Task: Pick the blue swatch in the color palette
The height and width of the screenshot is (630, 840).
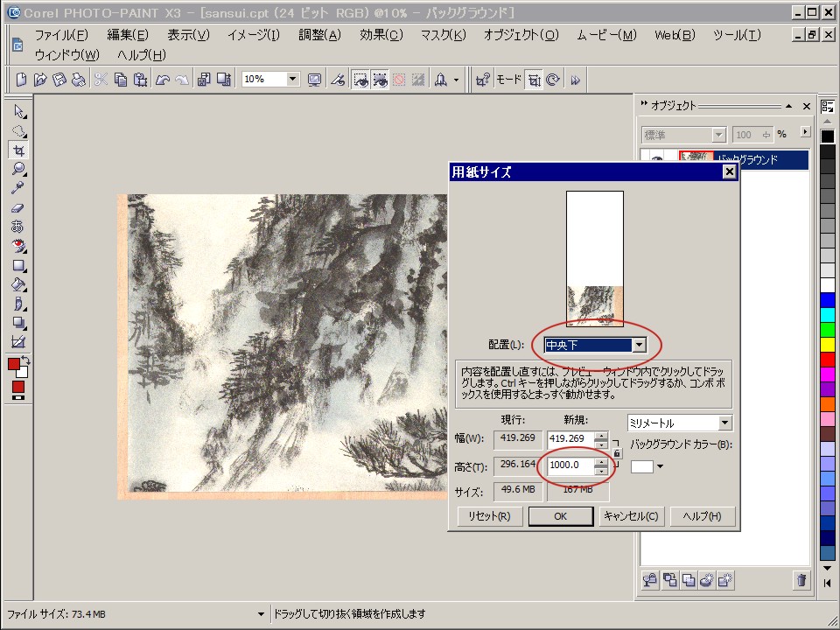Action: pyautogui.click(x=828, y=300)
